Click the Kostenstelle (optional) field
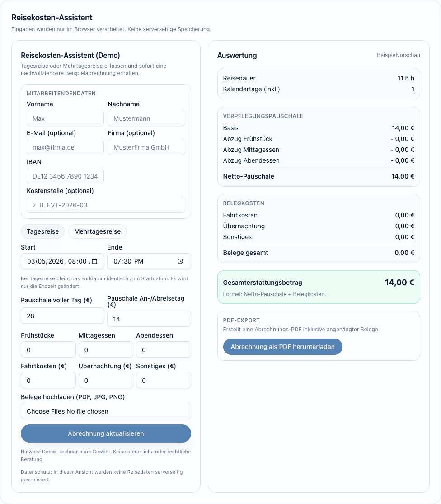Viewport: 441px width, 504px height. (x=106, y=205)
